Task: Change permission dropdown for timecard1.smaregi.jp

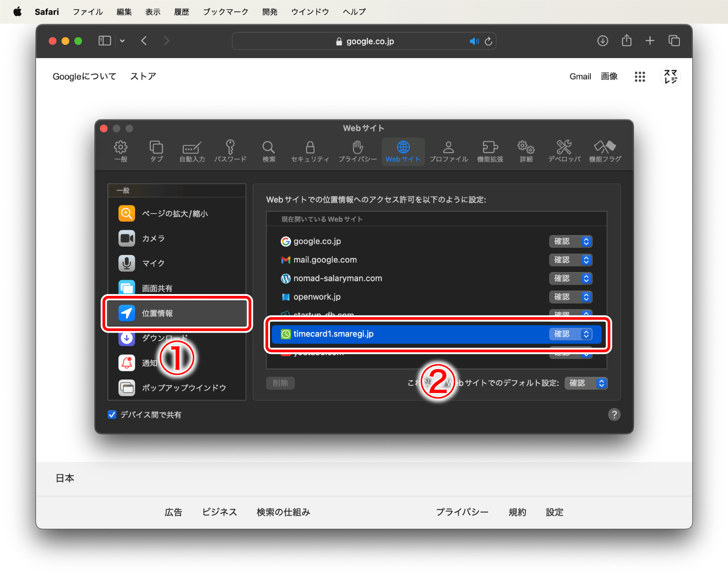Action: (x=571, y=334)
